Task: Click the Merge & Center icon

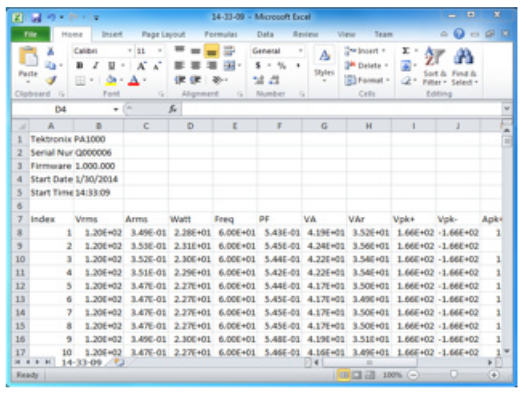Action: [x=230, y=66]
